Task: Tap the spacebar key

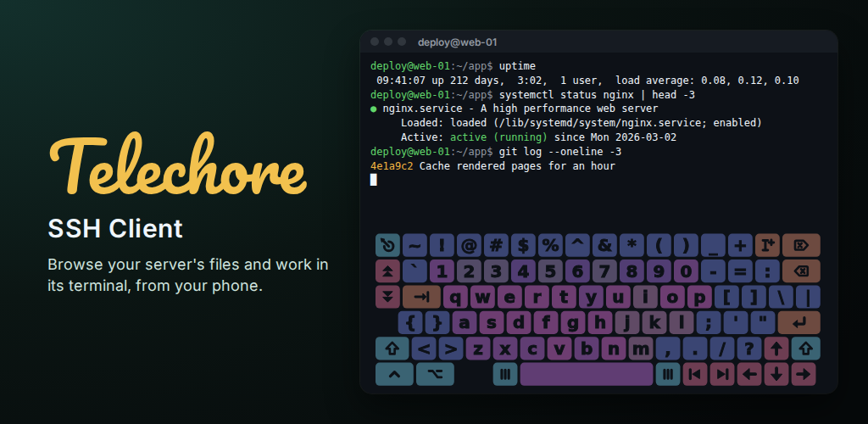Action: pos(587,374)
